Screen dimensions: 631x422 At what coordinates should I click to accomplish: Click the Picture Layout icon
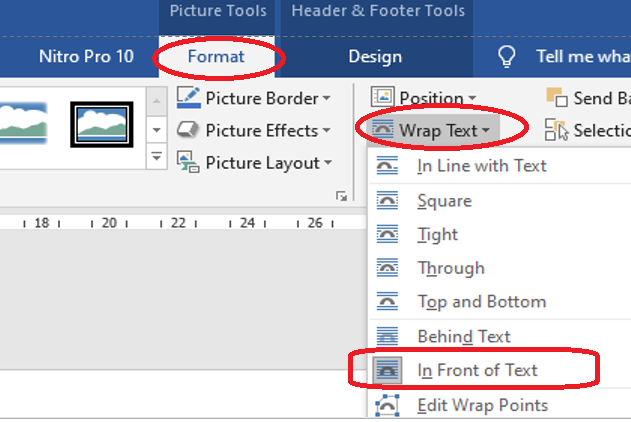(x=188, y=162)
